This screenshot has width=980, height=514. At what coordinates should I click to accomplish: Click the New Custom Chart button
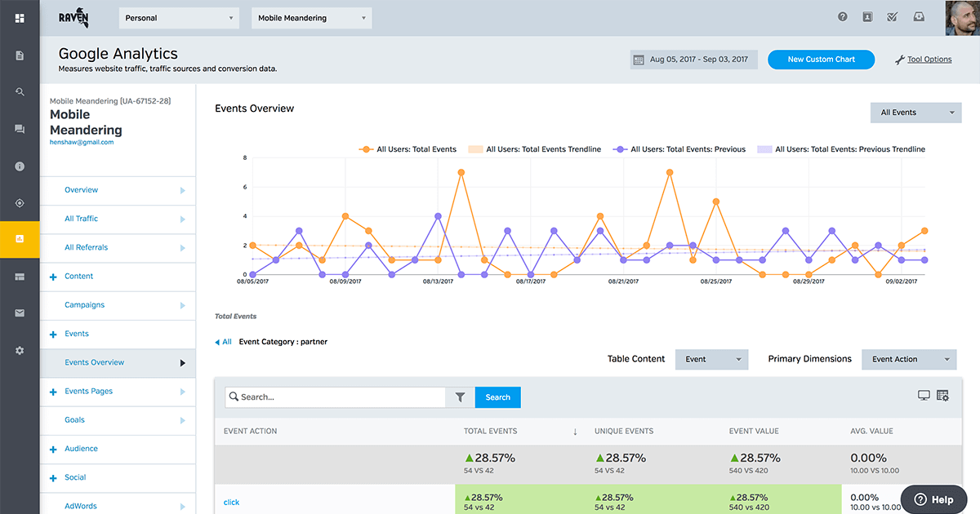coord(821,59)
